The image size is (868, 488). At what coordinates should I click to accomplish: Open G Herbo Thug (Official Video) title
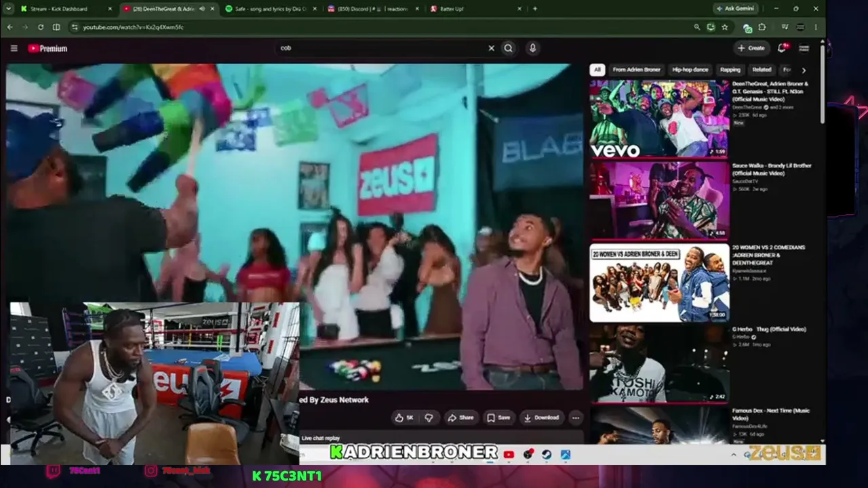tap(769, 329)
